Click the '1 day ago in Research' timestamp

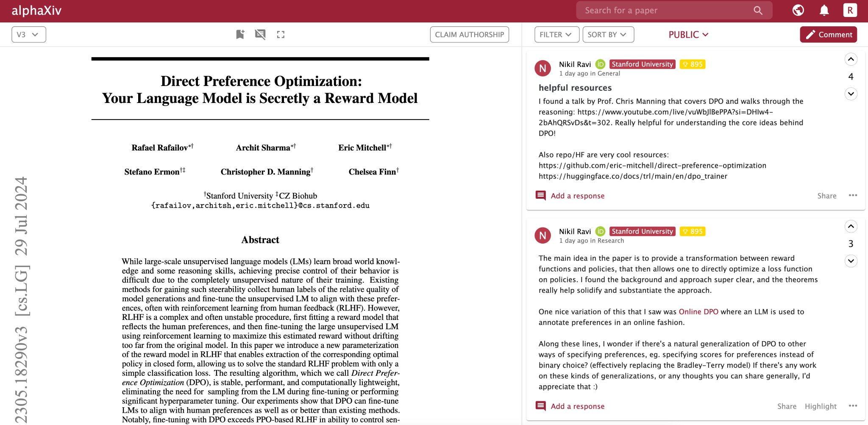pos(591,241)
